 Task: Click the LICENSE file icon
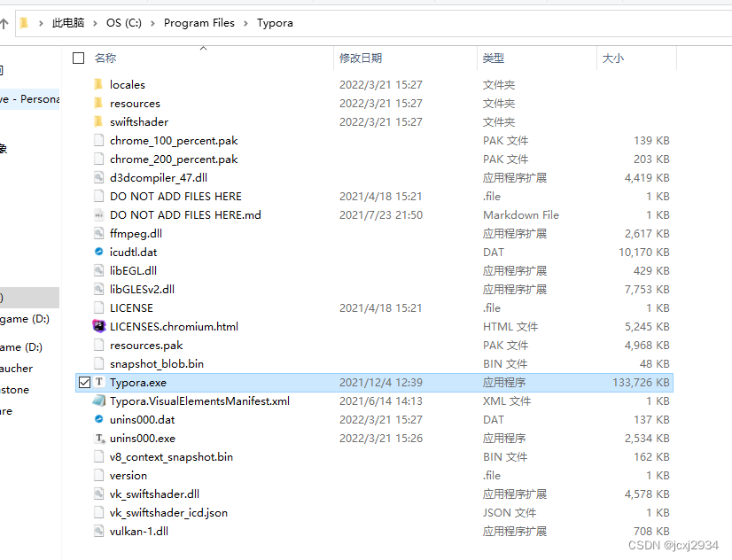(98, 308)
